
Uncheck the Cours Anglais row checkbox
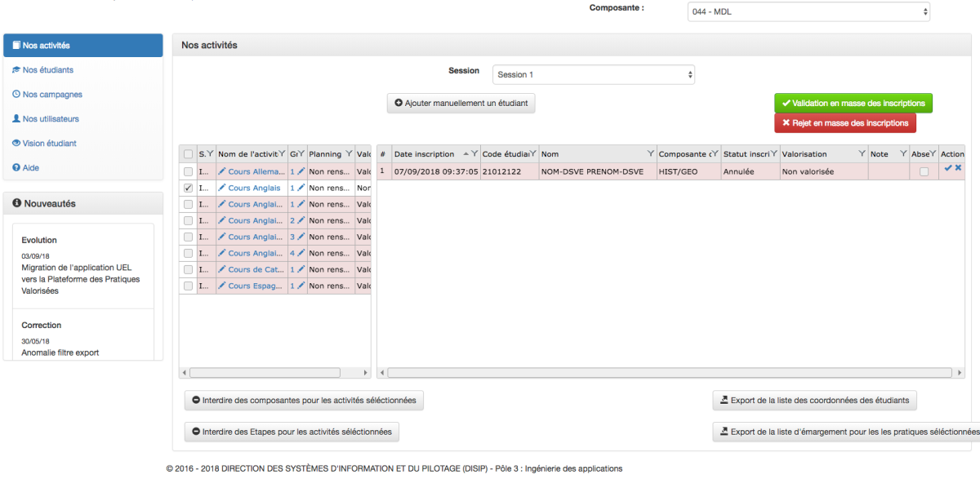point(189,188)
